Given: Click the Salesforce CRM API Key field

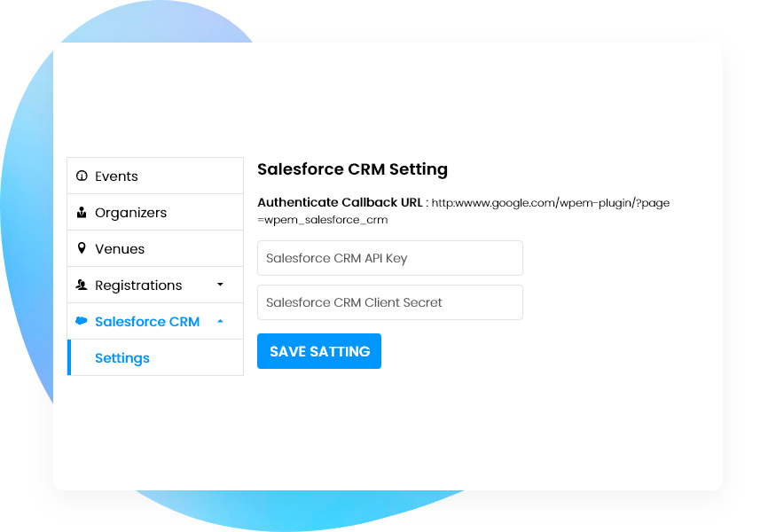Looking at the screenshot, I should 389,258.
